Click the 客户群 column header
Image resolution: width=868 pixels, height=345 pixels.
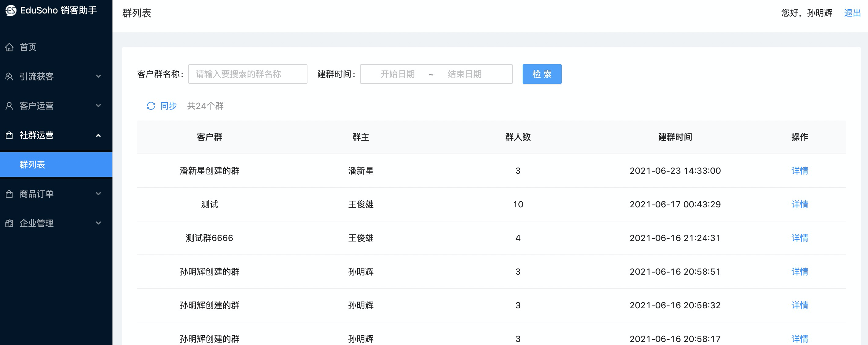pos(209,137)
